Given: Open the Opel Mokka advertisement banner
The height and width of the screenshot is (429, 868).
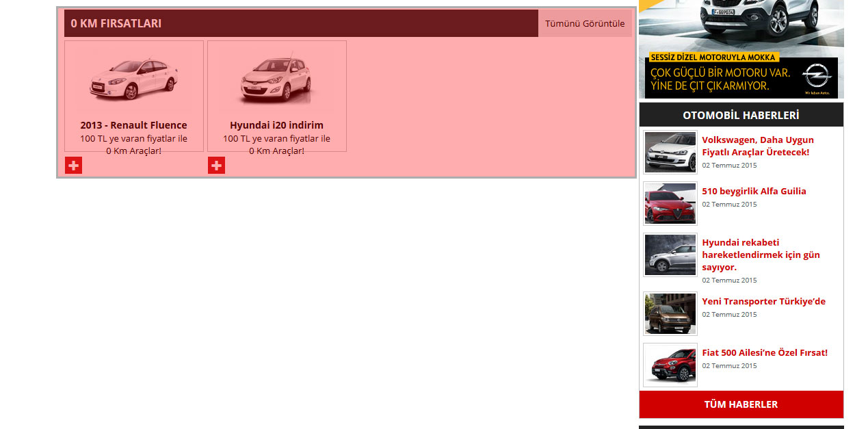Looking at the screenshot, I should tap(741, 49).
